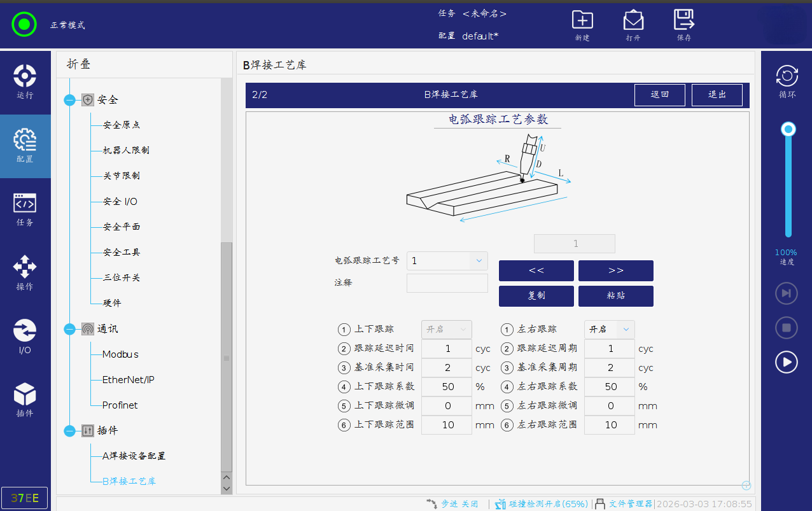Open the 上下跟踪 enable dropdown
812x511 pixels.
point(447,329)
